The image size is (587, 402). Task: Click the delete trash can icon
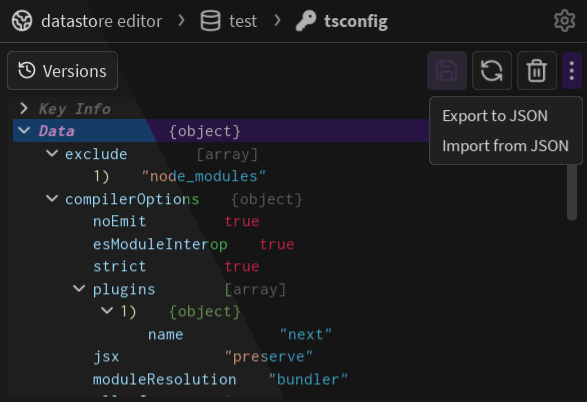(536, 71)
